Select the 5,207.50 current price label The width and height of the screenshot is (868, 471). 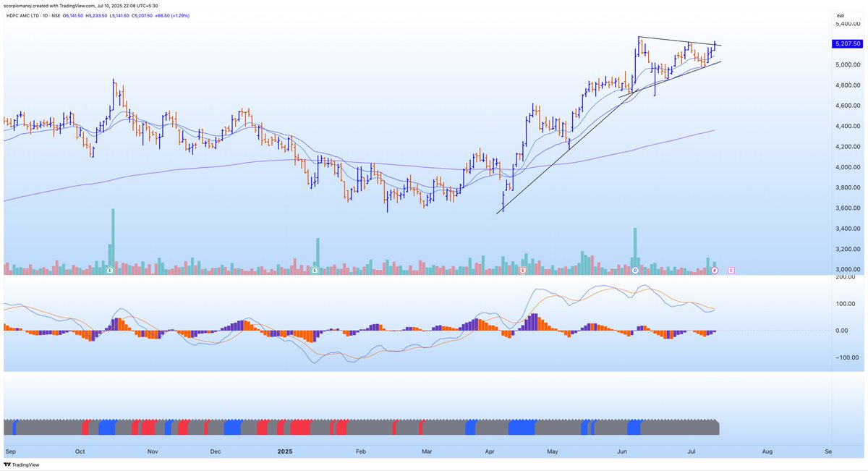tap(848, 43)
